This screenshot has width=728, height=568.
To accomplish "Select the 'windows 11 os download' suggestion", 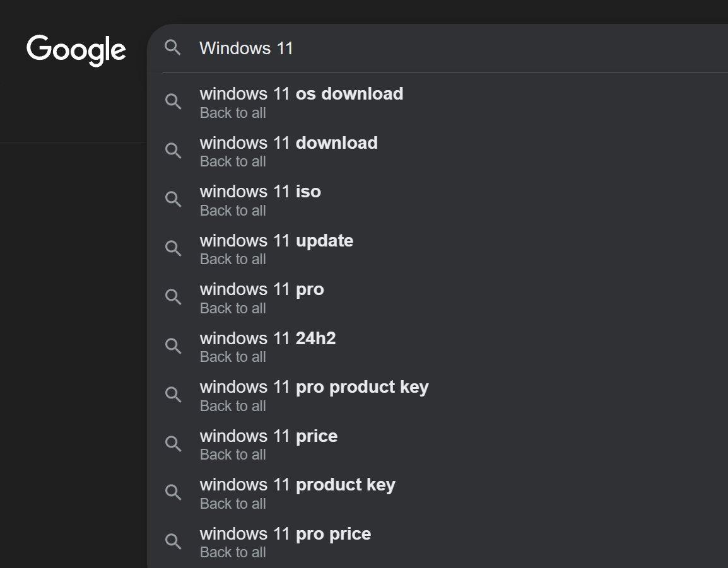I will click(437, 103).
